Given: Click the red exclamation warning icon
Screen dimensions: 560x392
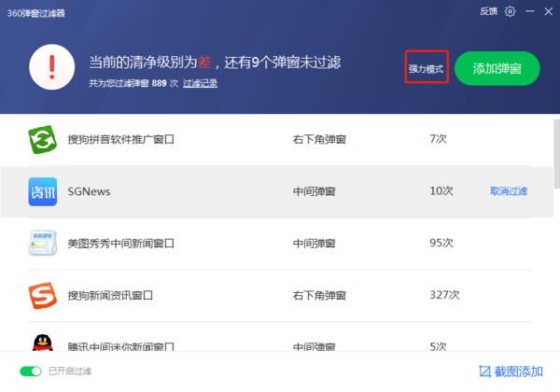Looking at the screenshot, I should pos(52,67).
